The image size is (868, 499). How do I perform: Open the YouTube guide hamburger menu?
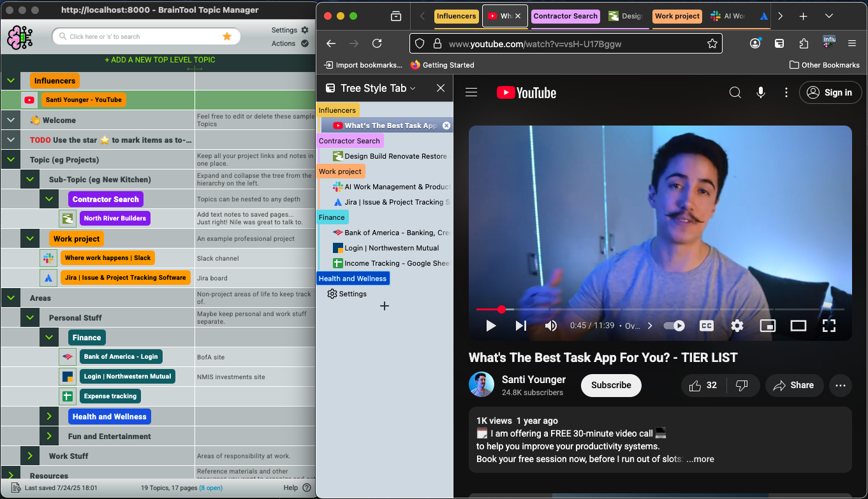point(471,92)
